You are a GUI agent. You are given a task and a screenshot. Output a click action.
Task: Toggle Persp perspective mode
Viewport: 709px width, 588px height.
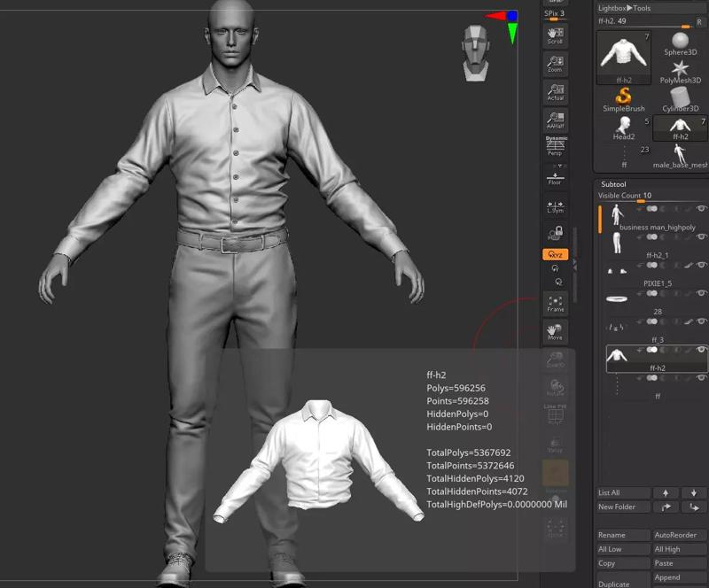(x=554, y=147)
